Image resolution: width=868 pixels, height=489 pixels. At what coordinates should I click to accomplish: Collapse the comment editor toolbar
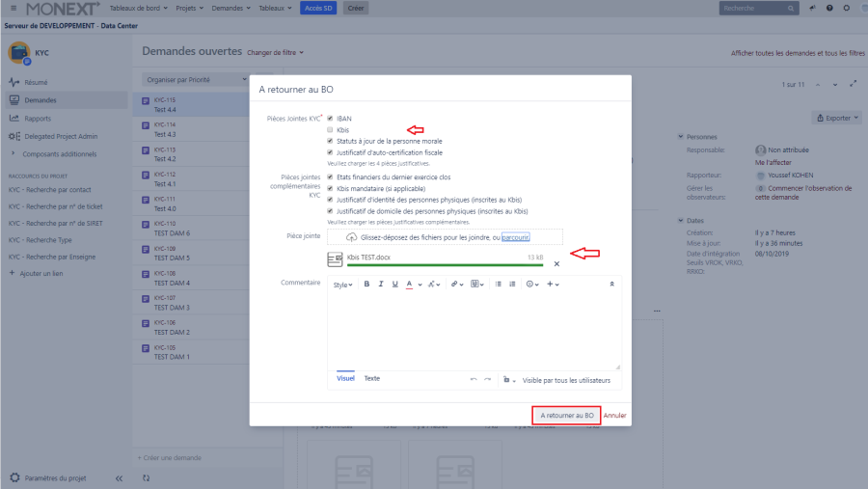[610, 285]
